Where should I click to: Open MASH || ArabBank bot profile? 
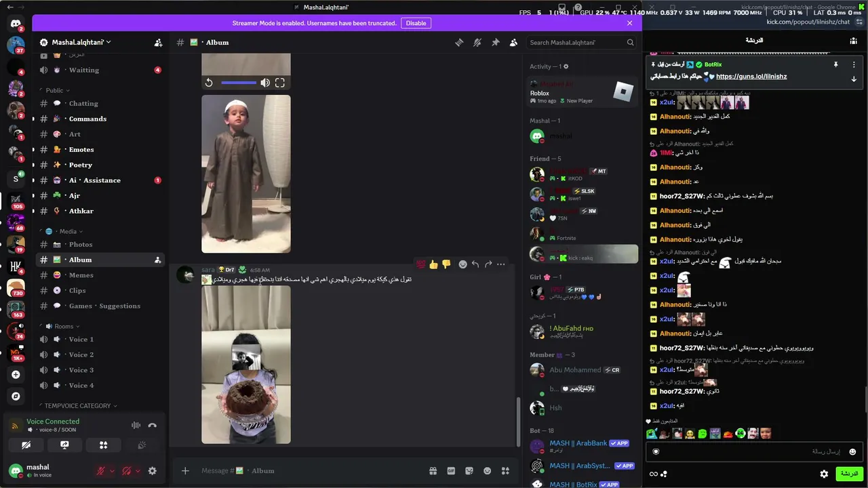click(x=582, y=446)
